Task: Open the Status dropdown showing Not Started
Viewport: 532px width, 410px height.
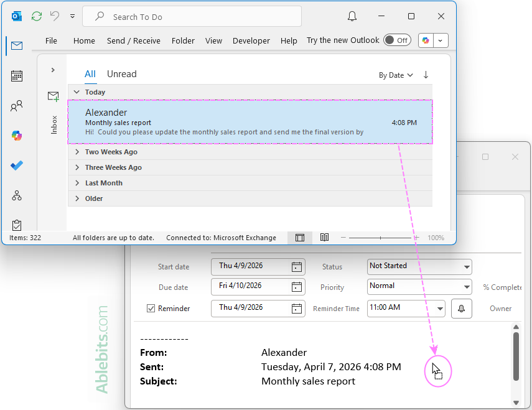Action: 469,266
